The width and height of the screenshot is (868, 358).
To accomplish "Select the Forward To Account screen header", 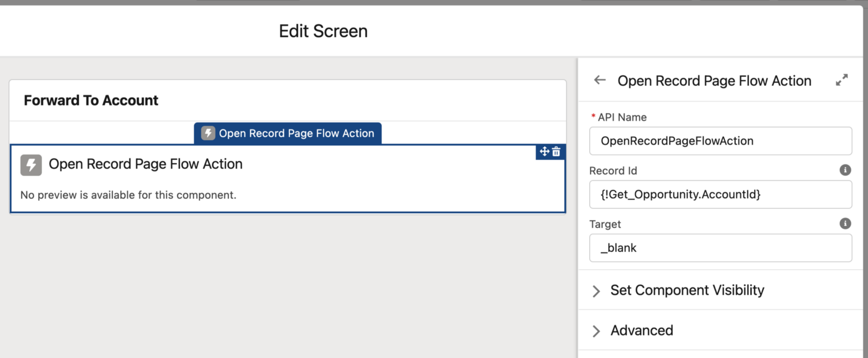I will coord(91,100).
